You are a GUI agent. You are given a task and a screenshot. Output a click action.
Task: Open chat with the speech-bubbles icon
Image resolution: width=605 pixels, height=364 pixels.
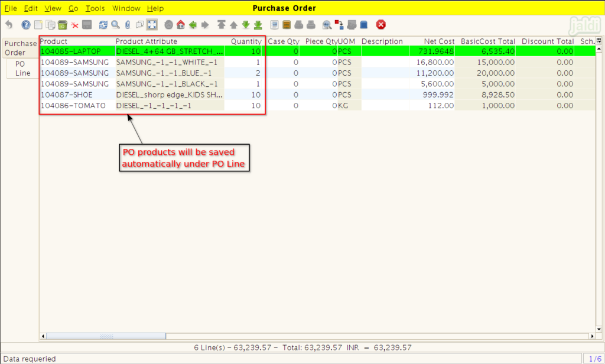click(x=139, y=25)
